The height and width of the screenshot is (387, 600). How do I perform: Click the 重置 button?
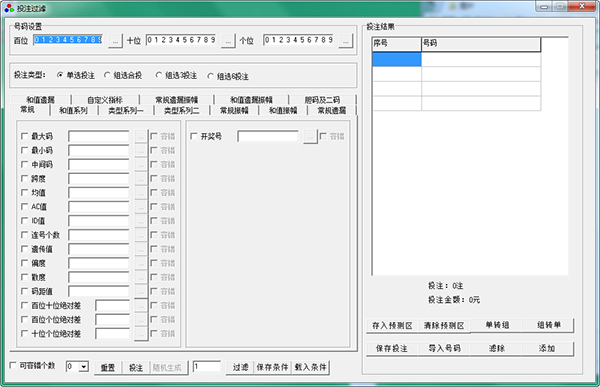tap(108, 368)
